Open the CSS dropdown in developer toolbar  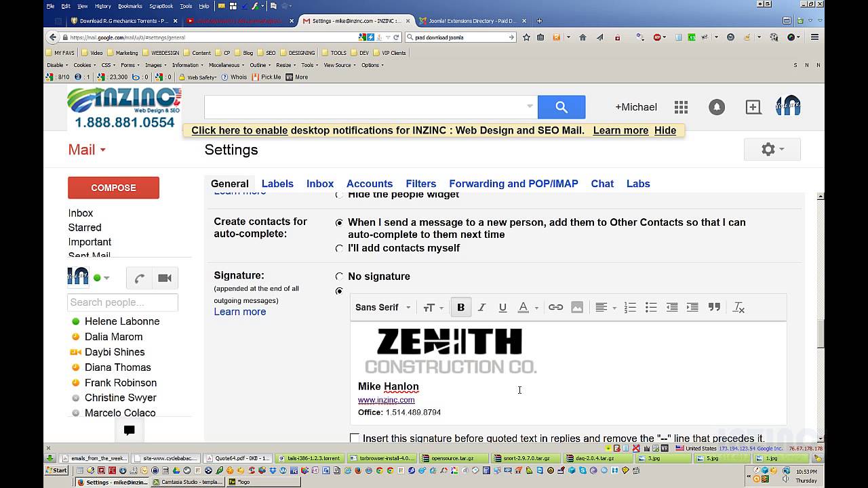click(108, 65)
